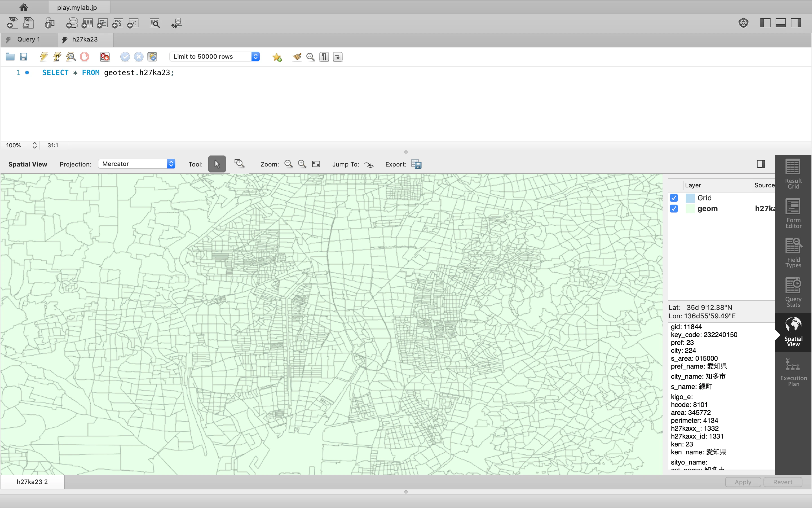Toggle stop-on-error execution option
Screen dimensions: 812x508
105,56
